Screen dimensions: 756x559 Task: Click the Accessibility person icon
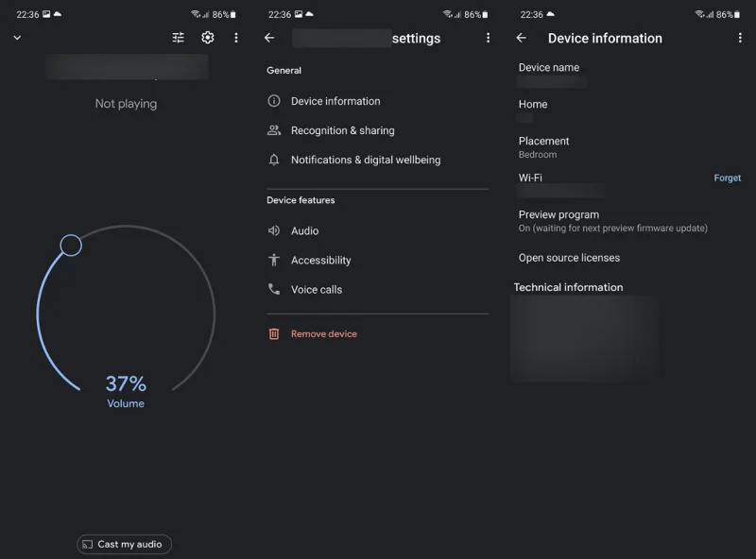[x=274, y=261]
